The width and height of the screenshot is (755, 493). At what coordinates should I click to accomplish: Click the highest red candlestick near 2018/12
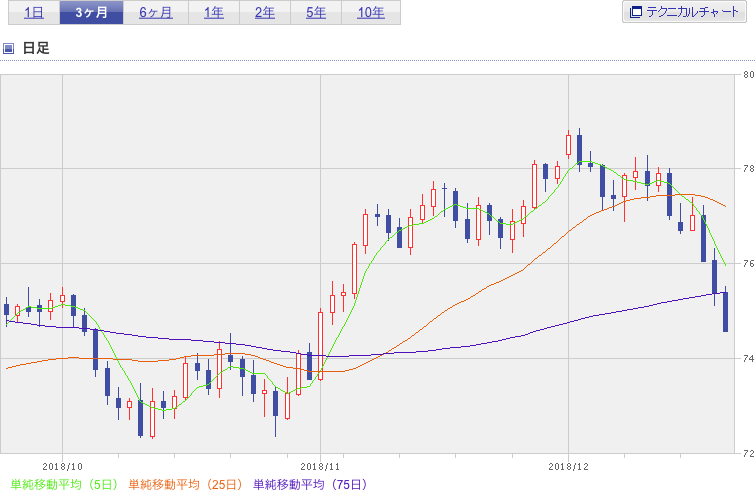pos(568,144)
